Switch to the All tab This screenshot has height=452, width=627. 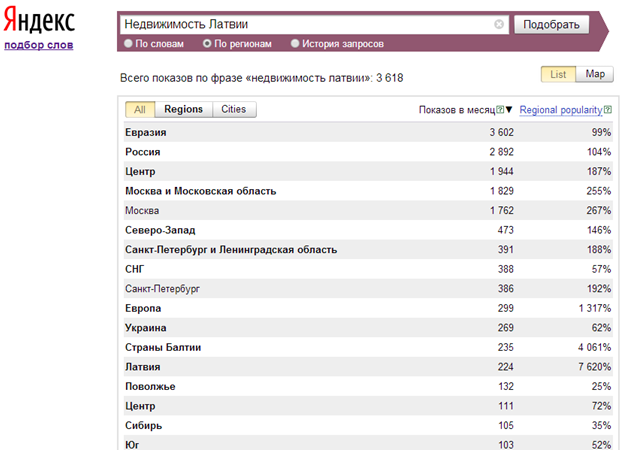coord(140,110)
